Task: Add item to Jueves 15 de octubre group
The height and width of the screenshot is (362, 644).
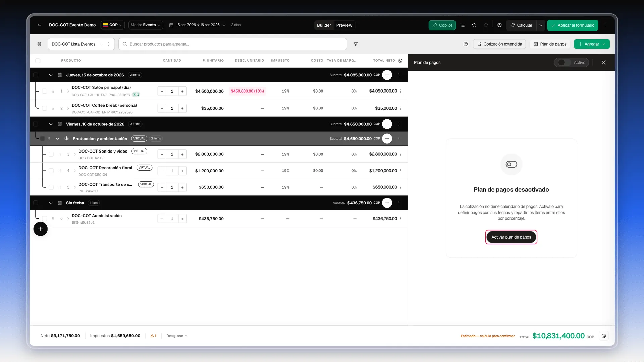Action: [387, 75]
